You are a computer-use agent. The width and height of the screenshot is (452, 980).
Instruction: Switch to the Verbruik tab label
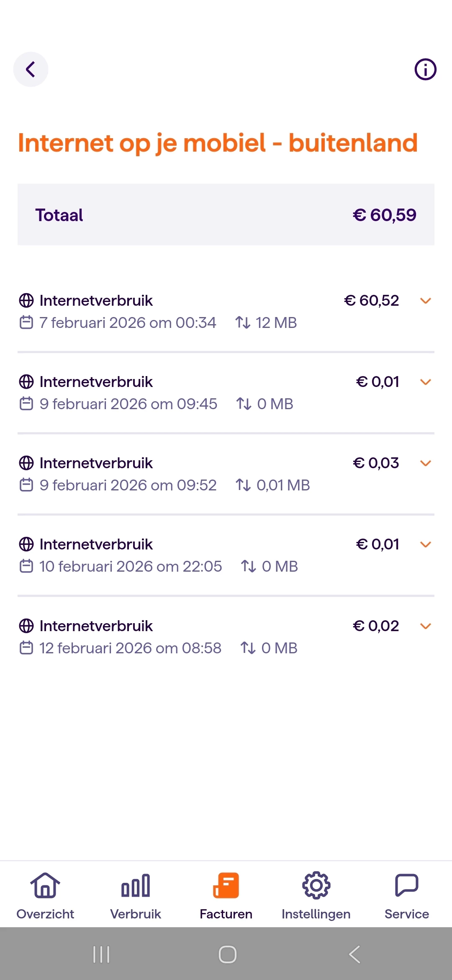pyautogui.click(x=136, y=914)
